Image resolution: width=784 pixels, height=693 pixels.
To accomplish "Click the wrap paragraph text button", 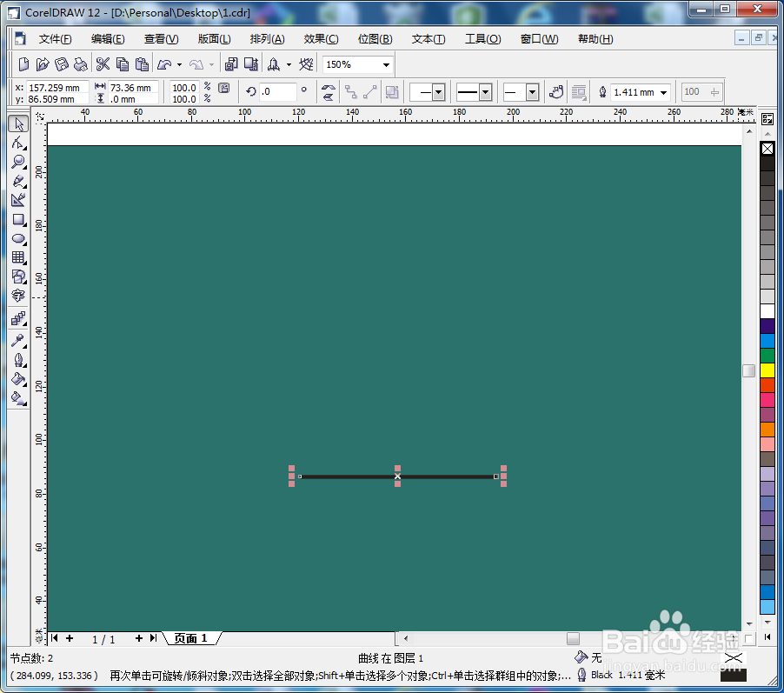I will point(579,92).
